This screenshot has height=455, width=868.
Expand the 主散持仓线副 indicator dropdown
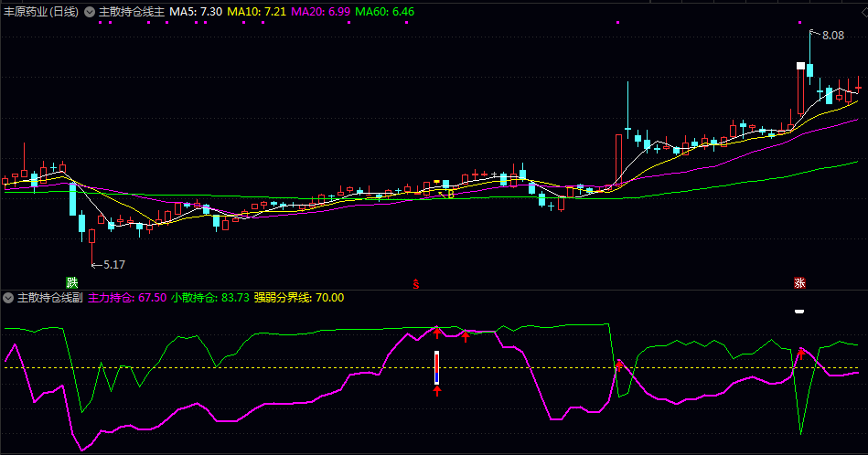click(x=9, y=297)
